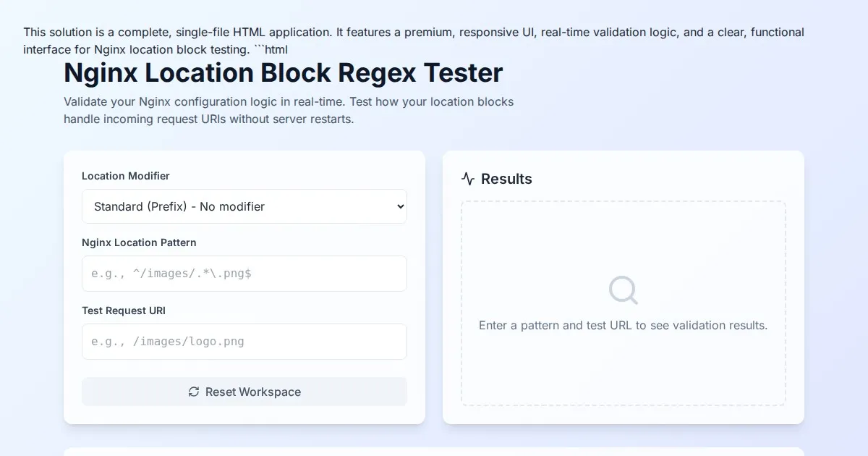Click the 'Nginx Location Pattern' label
Image resolution: width=868 pixels, height=456 pixels.
tap(139, 242)
